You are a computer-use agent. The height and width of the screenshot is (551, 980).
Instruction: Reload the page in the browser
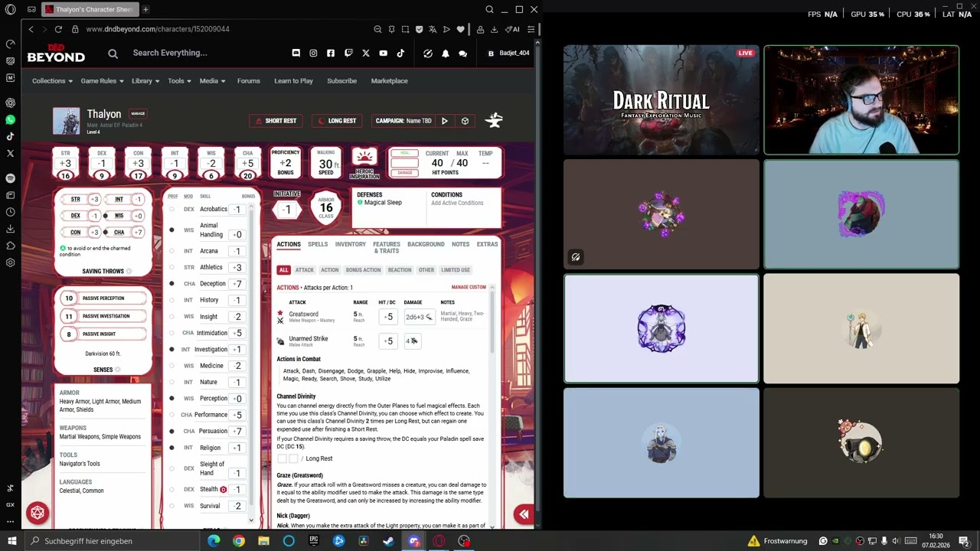click(58, 29)
